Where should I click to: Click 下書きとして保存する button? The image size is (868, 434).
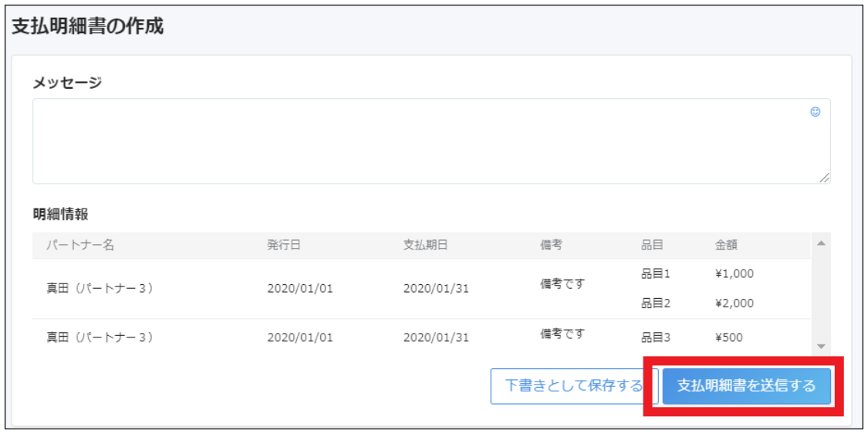573,386
